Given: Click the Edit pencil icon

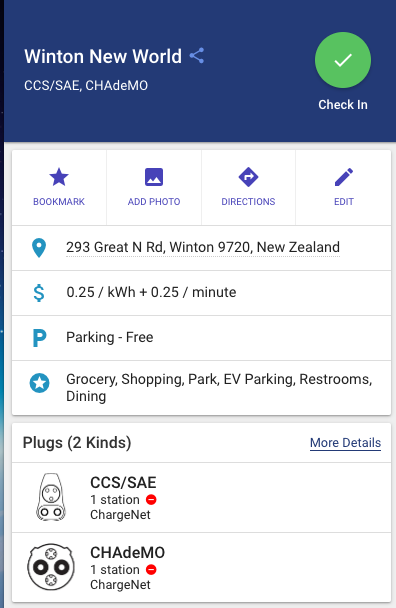Looking at the screenshot, I should pyautogui.click(x=344, y=177).
